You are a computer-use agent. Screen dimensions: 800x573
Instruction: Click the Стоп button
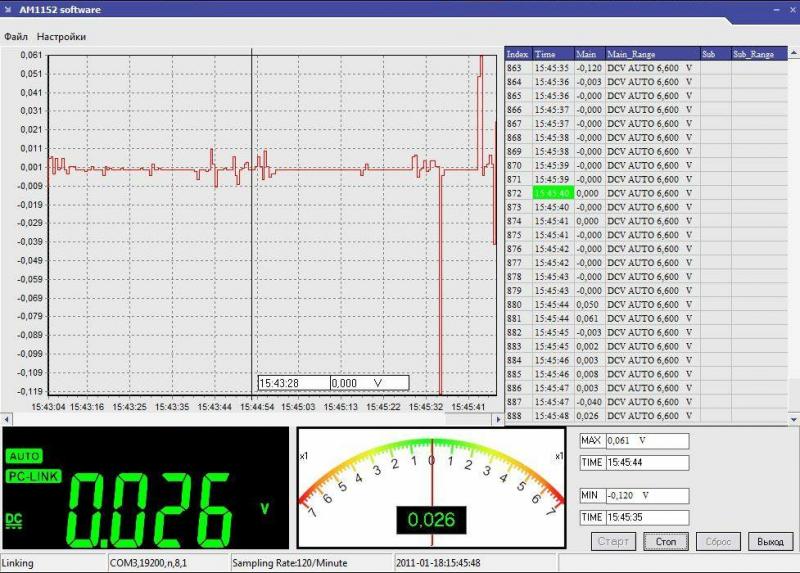(666, 541)
